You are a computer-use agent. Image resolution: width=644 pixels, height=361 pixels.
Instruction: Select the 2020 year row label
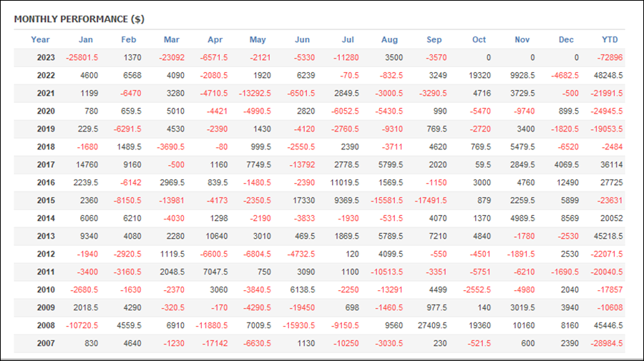coord(46,112)
